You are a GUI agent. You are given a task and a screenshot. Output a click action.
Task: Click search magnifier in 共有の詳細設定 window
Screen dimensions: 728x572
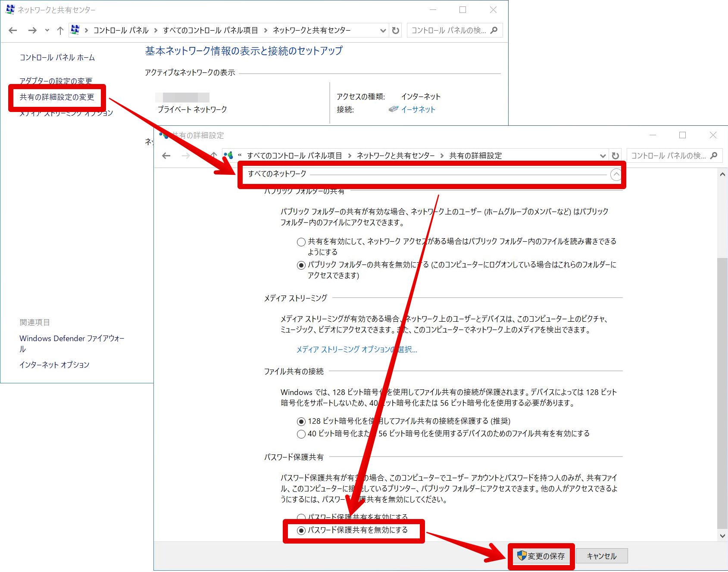click(x=714, y=155)
